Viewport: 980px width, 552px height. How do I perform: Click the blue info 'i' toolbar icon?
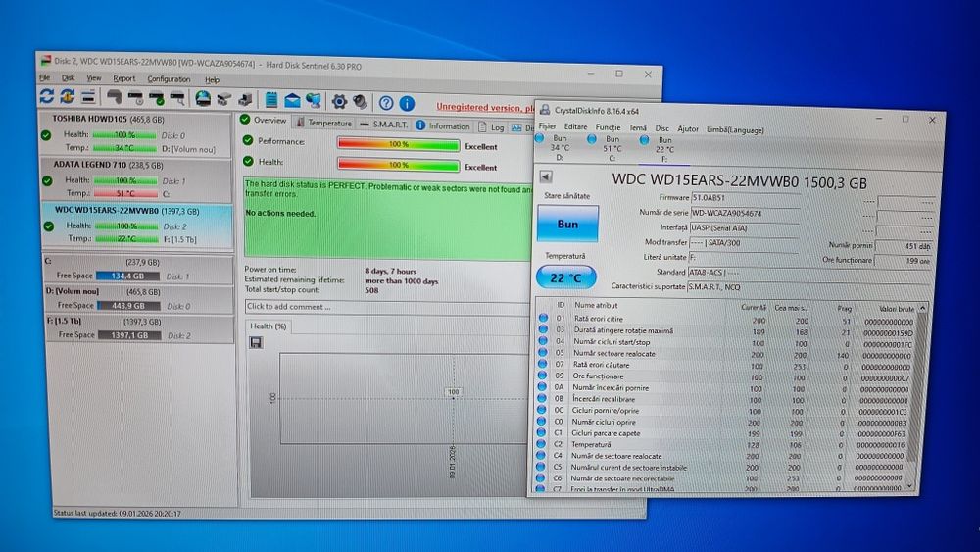[x=407, y=103]
